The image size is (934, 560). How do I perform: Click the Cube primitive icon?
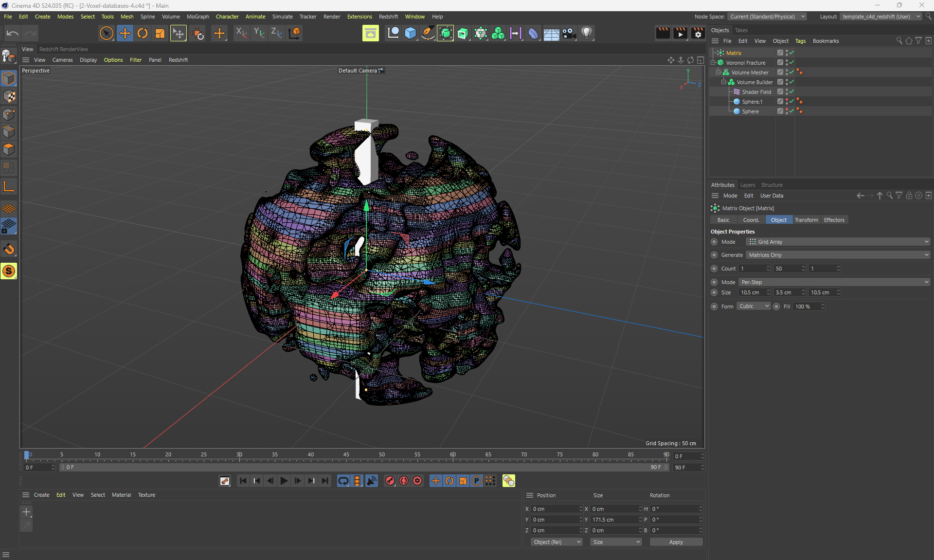point(410,33)
